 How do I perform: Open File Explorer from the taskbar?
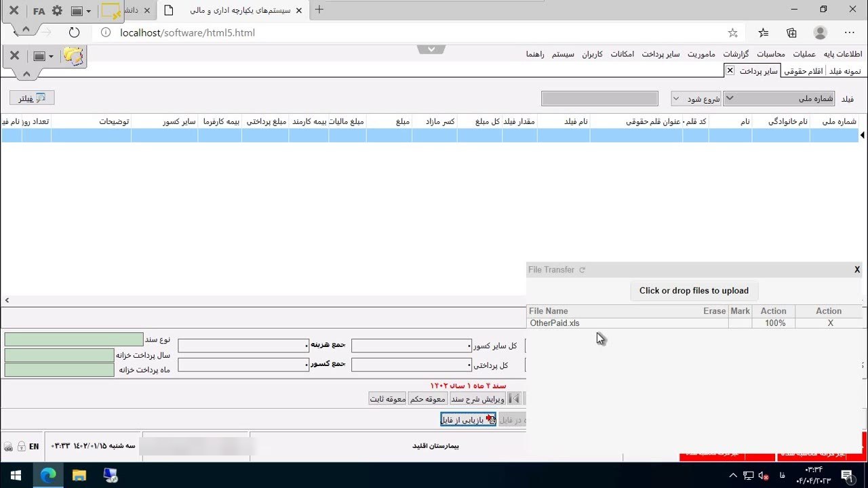click(79, 475)
